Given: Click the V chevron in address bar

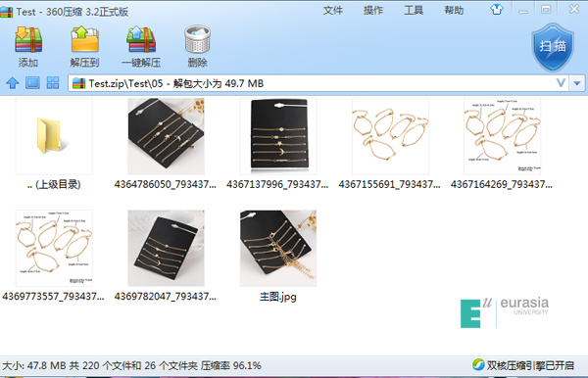Looking at the screenshot, I should 561,83.
